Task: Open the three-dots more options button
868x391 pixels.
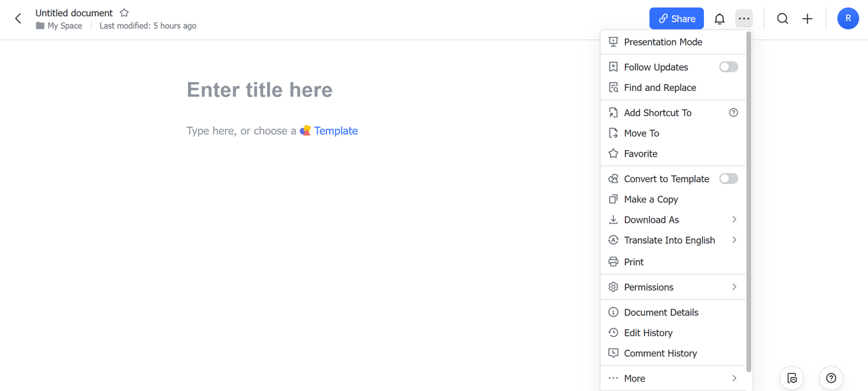Action: click(x=744, y=19)
